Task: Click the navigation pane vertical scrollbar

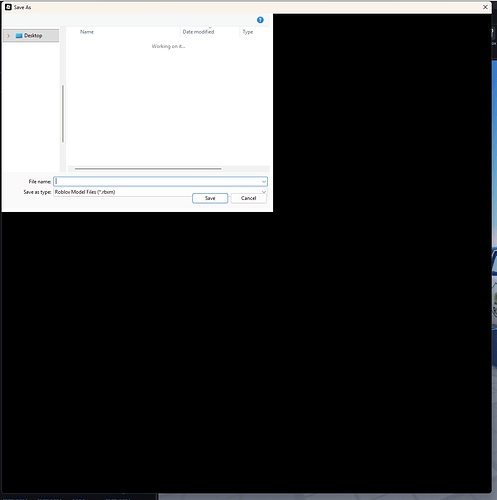Action: point(63,114)
